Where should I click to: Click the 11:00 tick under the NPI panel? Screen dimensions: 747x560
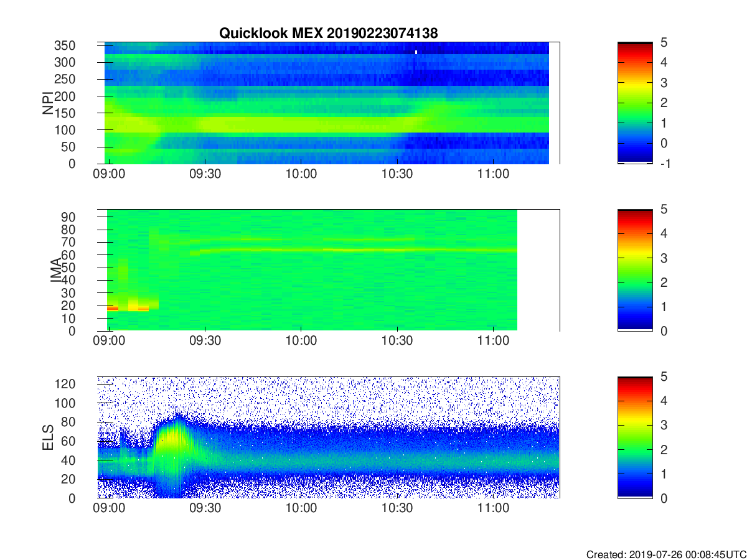click(493, 174)
